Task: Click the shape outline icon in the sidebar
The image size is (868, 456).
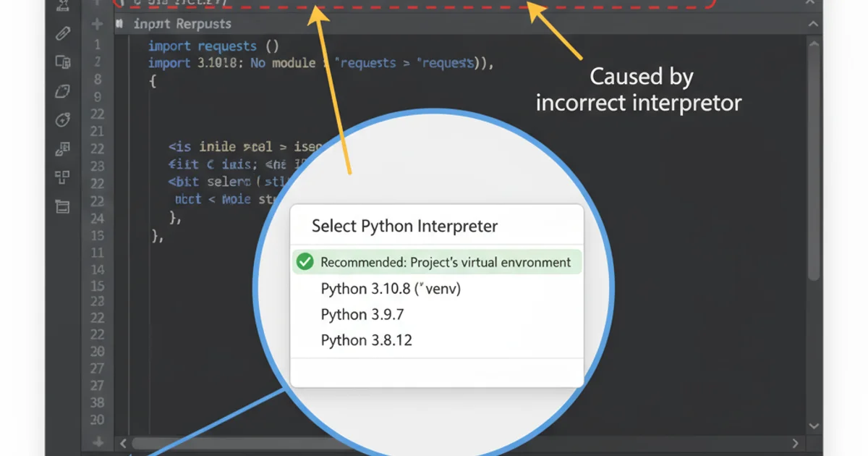Action: (x=62, y=91)
